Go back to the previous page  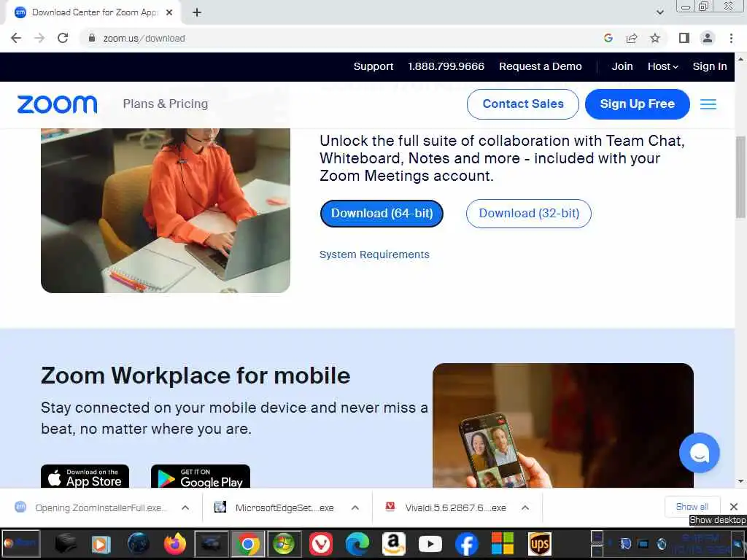coord(16,38)
